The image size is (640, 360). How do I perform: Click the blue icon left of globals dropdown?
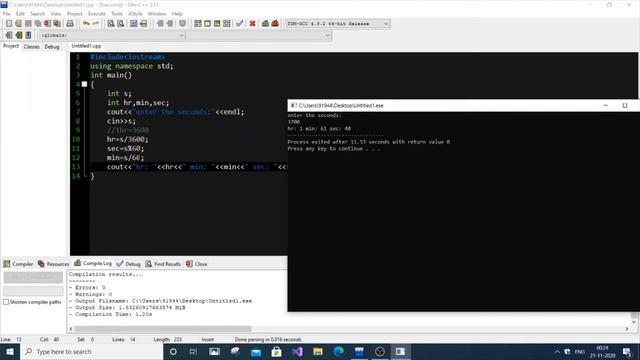pos(28,35)
